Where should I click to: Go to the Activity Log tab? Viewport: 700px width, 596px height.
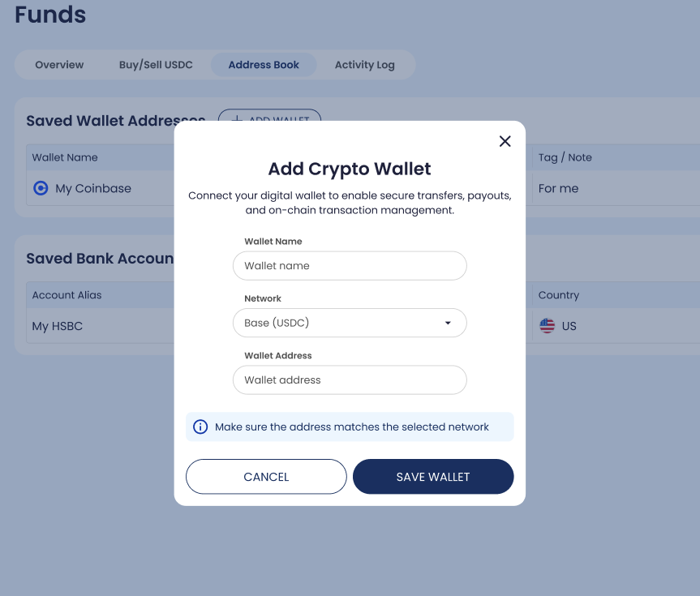(365, 65)
